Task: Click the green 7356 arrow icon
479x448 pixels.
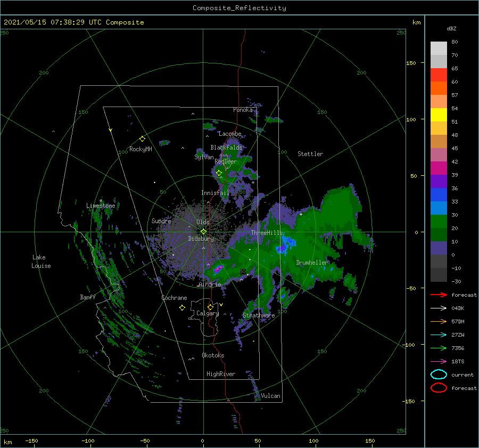Action: [439, 348]
